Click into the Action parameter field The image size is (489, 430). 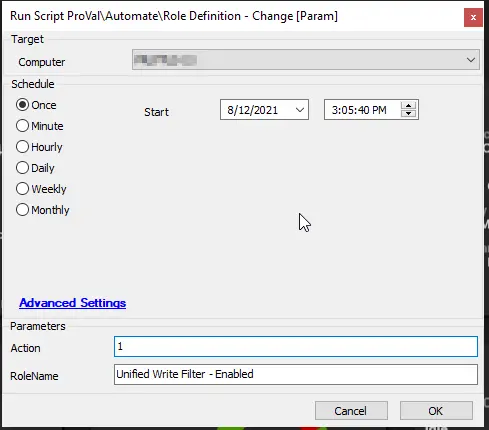[x=296, y=347]
